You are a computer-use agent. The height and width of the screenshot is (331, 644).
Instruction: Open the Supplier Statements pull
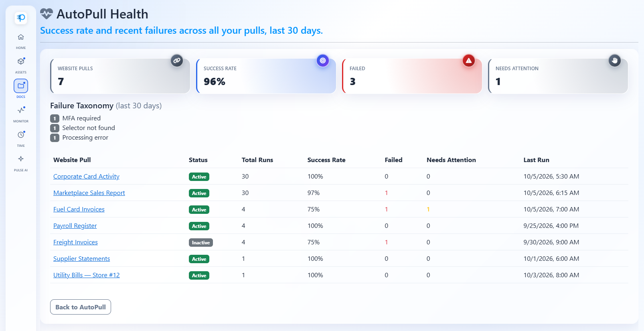pyautogui.click(x=81, y=259)
